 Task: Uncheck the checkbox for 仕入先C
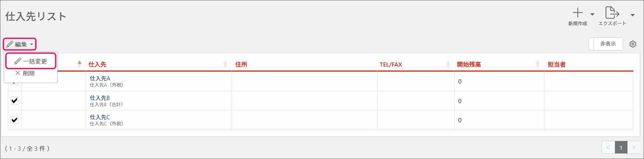(x=14, y=120)
